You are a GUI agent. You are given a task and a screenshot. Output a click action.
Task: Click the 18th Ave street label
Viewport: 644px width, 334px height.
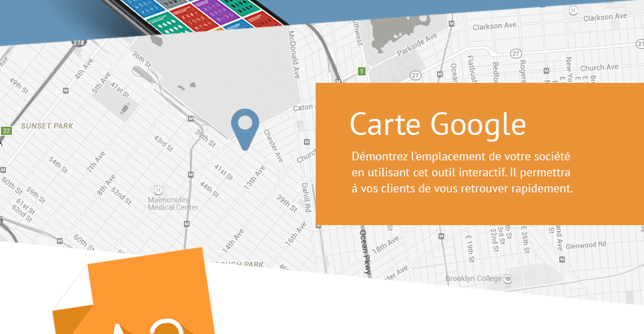tap(385, 244)
